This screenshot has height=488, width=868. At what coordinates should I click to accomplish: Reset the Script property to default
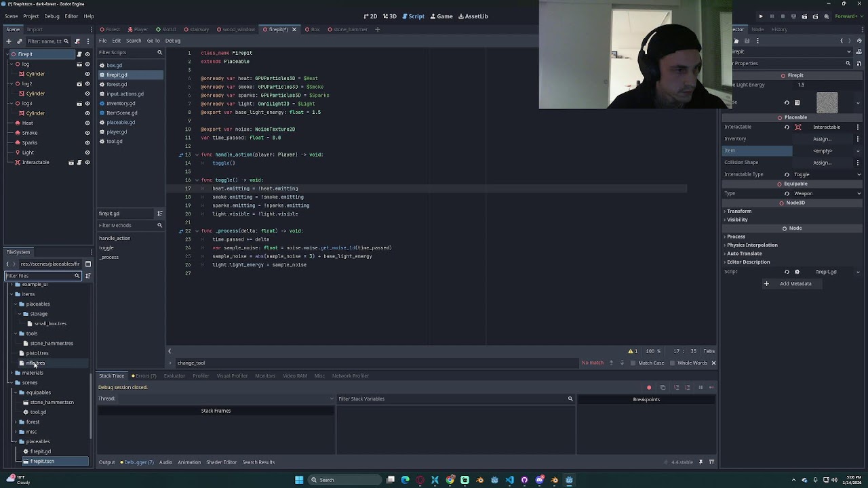(787, 272)
